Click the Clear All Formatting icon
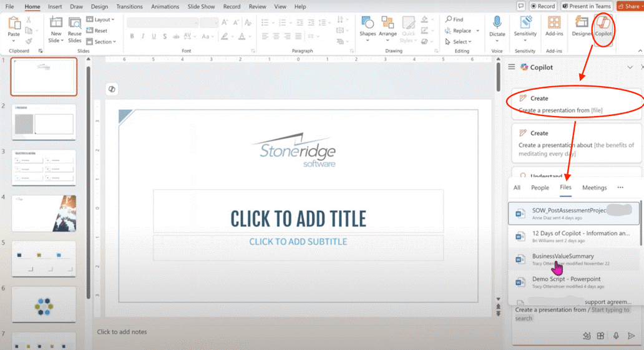 [248, 22]
